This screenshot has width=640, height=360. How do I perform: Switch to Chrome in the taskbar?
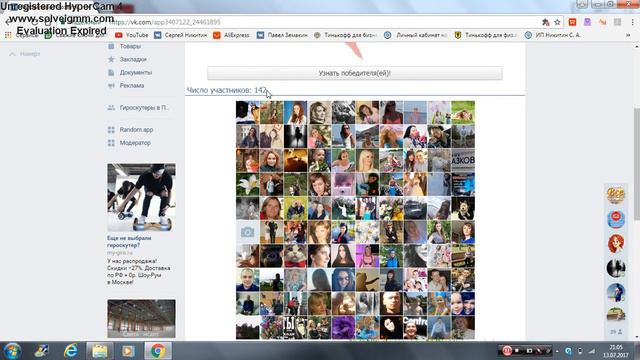point(158,351)
